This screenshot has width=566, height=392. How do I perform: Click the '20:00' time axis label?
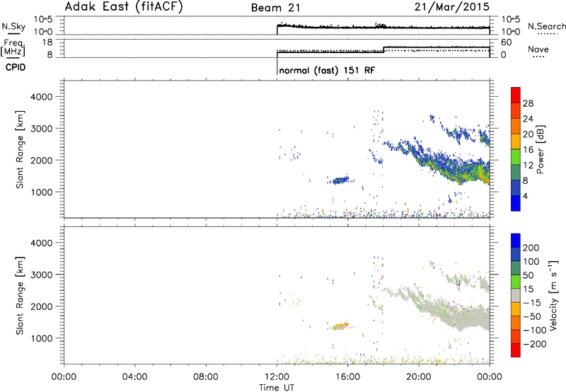(x=419, y=377)
